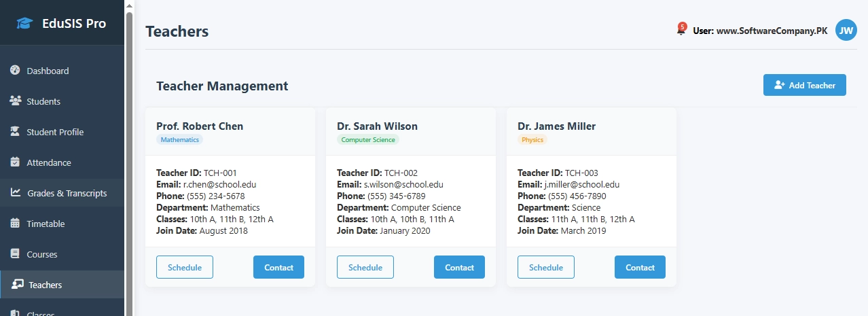Click the Mathematics department tag

tap(179, 140)
